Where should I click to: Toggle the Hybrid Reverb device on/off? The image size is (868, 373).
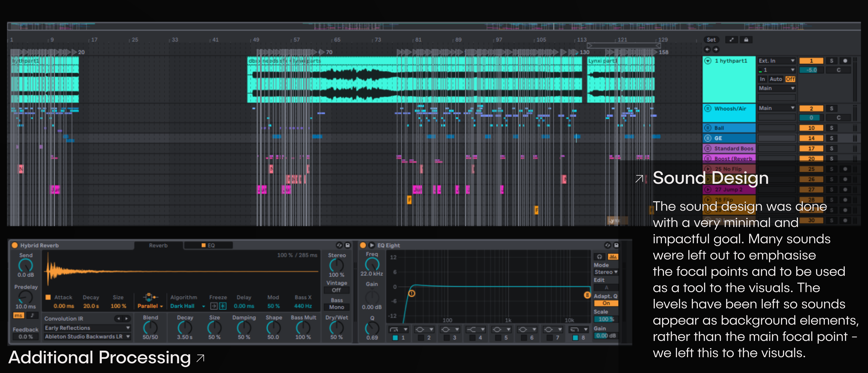coord(15,245)
